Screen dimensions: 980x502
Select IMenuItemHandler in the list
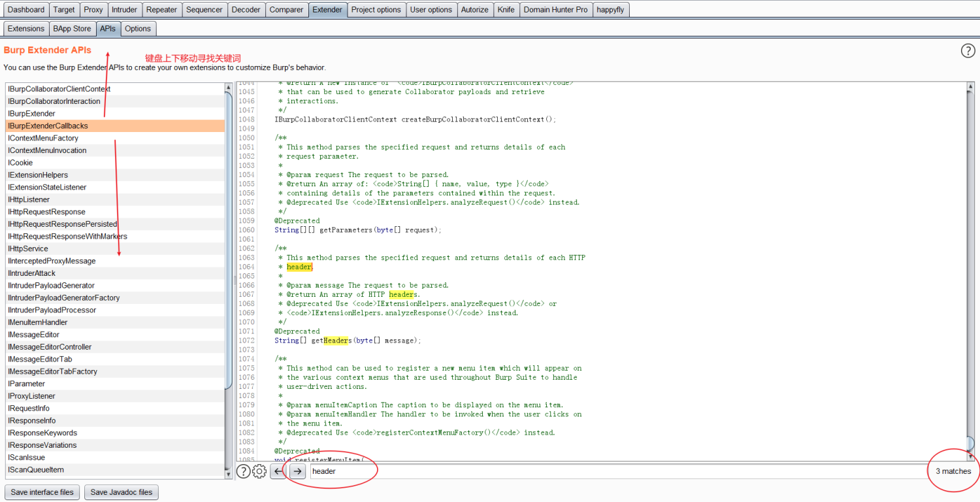pos(115,322)
